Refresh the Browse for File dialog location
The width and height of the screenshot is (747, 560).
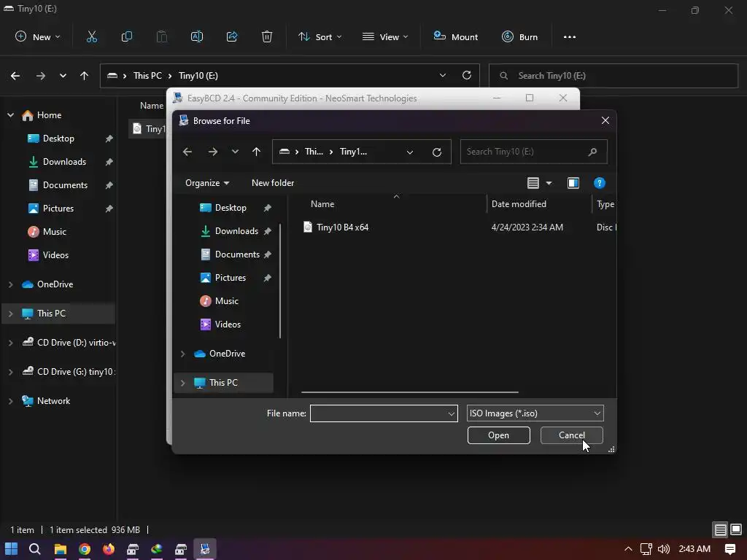point(437,152)
